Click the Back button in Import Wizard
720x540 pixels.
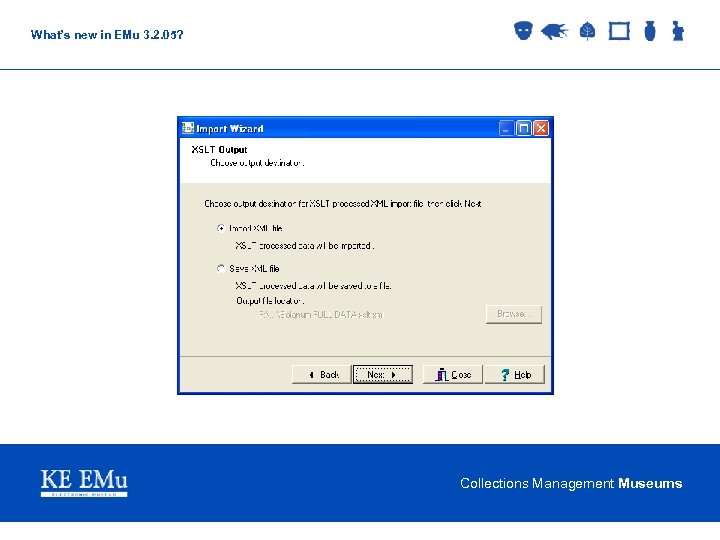[x=321, y=375]
